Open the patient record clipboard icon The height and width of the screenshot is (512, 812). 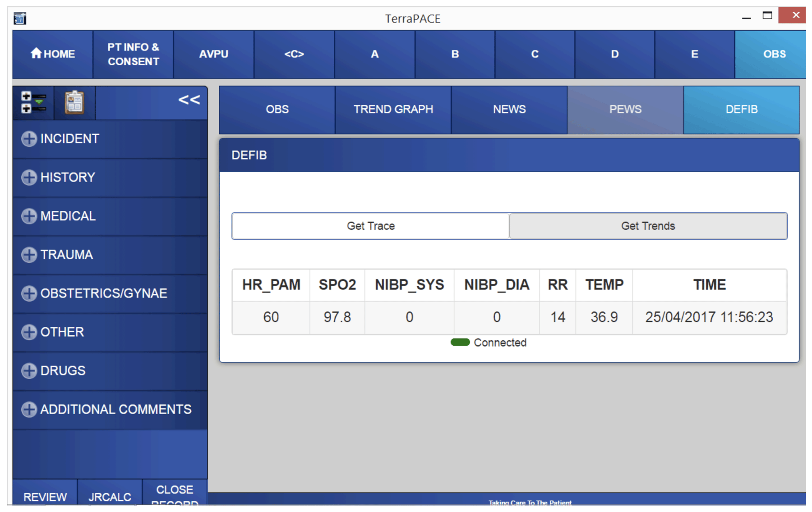pyautogui.click(x=74, y=103)
